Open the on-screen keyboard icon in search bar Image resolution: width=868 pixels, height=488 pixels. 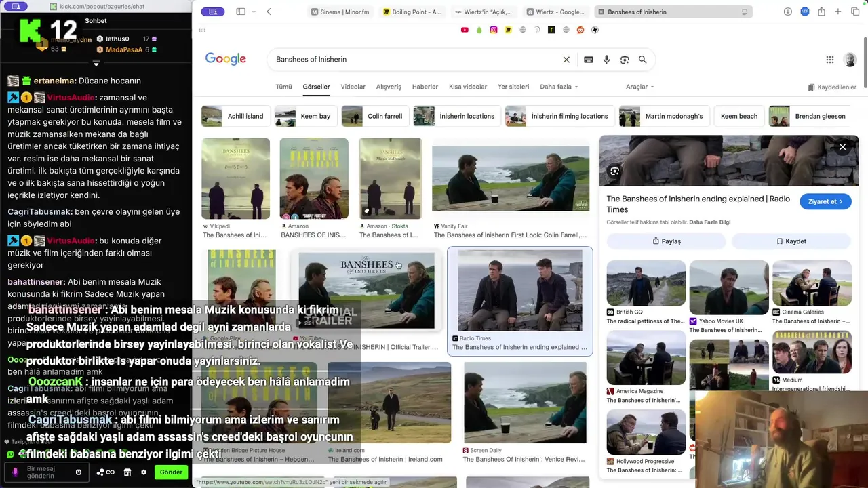pos(589,60)
